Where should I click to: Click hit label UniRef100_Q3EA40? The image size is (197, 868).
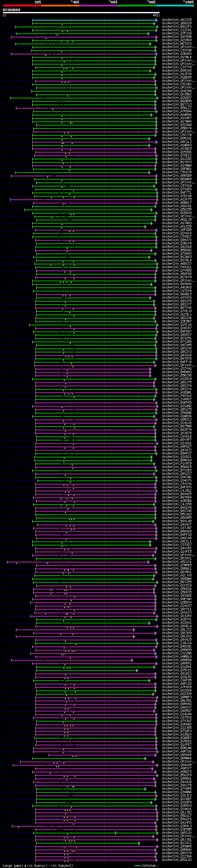point(177,54)
